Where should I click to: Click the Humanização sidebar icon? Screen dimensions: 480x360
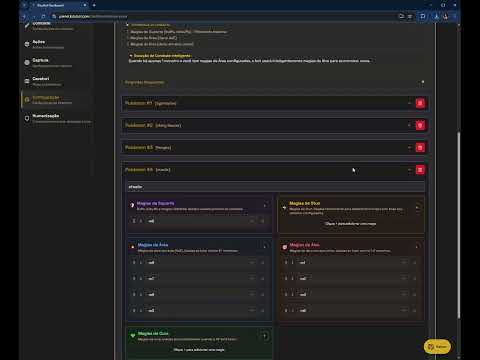[x=27, y=118]
